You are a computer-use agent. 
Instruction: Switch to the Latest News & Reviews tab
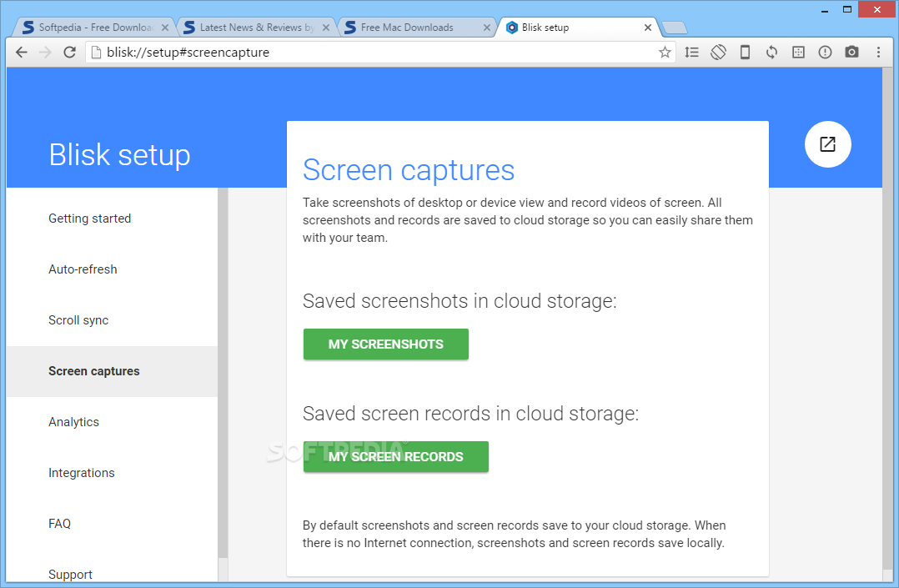[x=256, y=28]
